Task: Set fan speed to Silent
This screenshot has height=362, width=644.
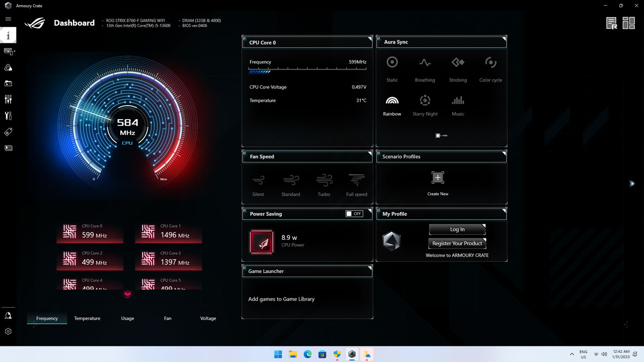Action: (258, 185)
